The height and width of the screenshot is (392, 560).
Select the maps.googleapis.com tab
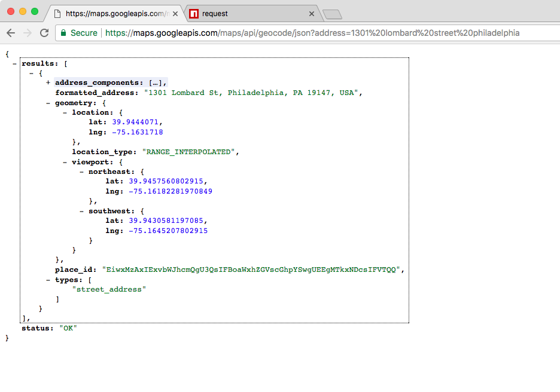point(114,13)
